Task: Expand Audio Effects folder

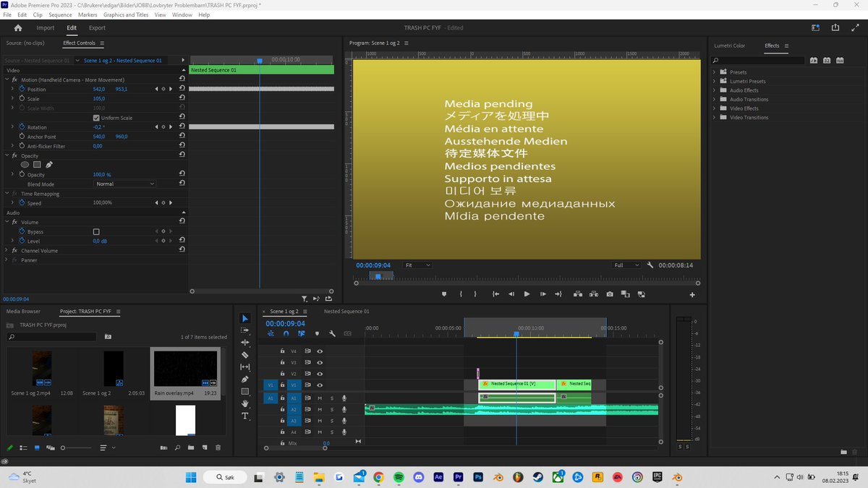Action: point(715,90)
